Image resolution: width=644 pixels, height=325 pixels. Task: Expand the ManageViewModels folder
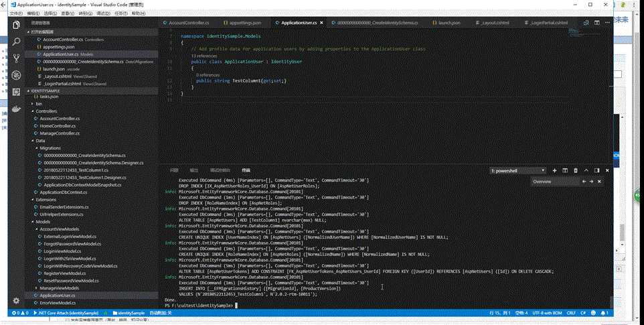point(59,288)
